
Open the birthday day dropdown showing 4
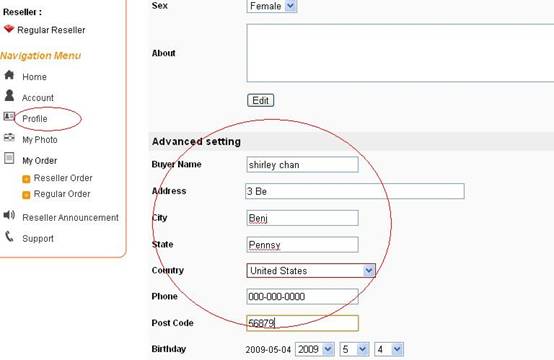(x=389, y=349)
